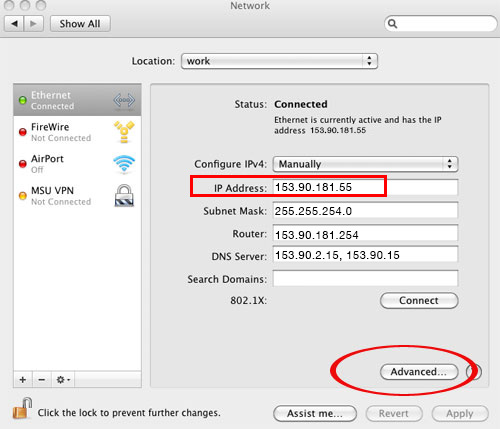This screenshot has width=500, height=429.
Task: Remove selected service with minus button
Action: point(42,380)
